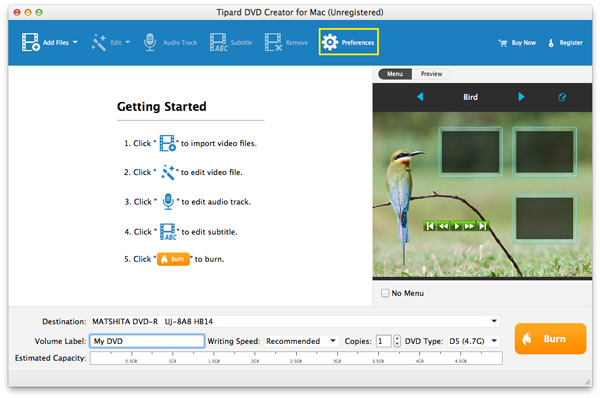Image resolution: width=600 pixels, height=398 pixels.
Task: Open the Audio Track microphone icon
Action: [x=150, y=42]
